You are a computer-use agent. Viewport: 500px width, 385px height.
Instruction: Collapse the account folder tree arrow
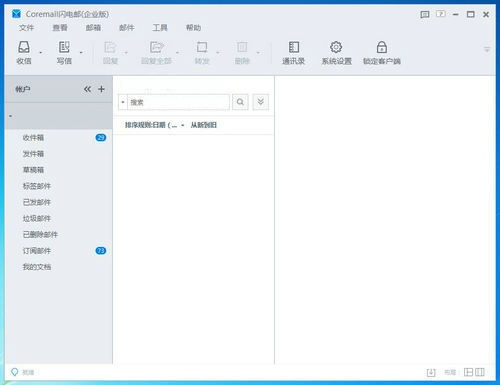click(x=10, y=116)
